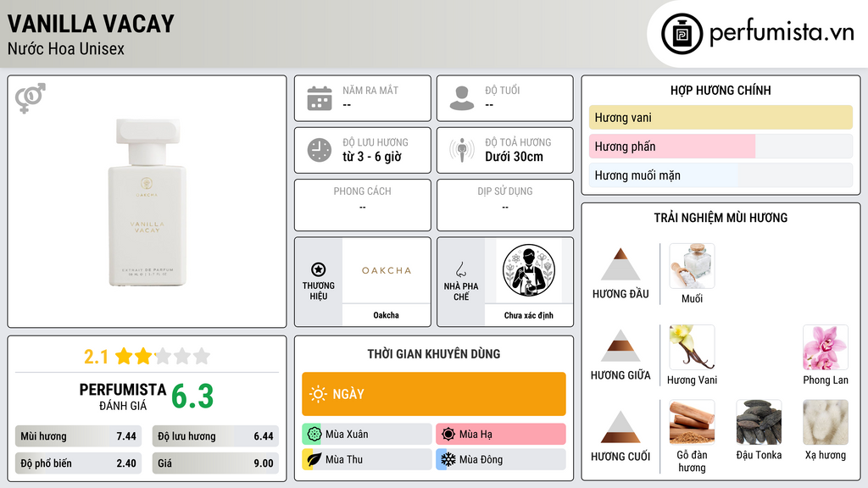Image resolution: width=868 pixels, height=488 pixels.
Task: Click the clock icon beside Độ lưu hương
Action: click(x=320, y=150)
